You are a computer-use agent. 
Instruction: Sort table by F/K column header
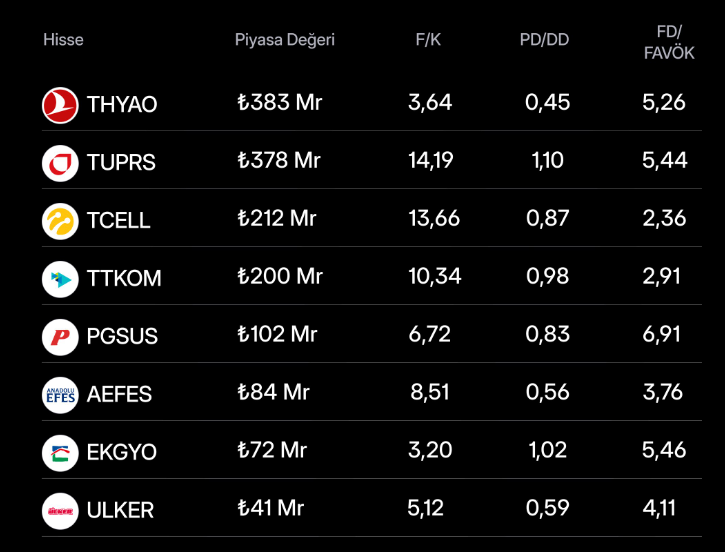tap(430, 40)
